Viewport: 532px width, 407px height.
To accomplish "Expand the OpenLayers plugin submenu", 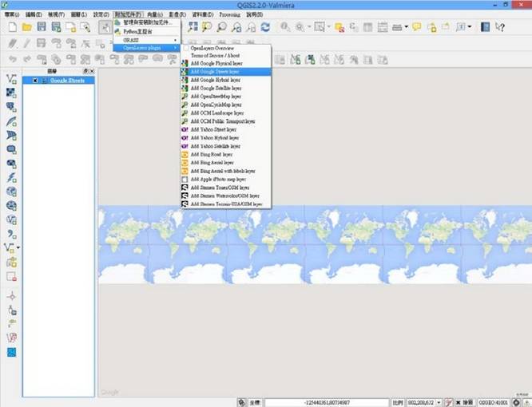I will (146, 48).
